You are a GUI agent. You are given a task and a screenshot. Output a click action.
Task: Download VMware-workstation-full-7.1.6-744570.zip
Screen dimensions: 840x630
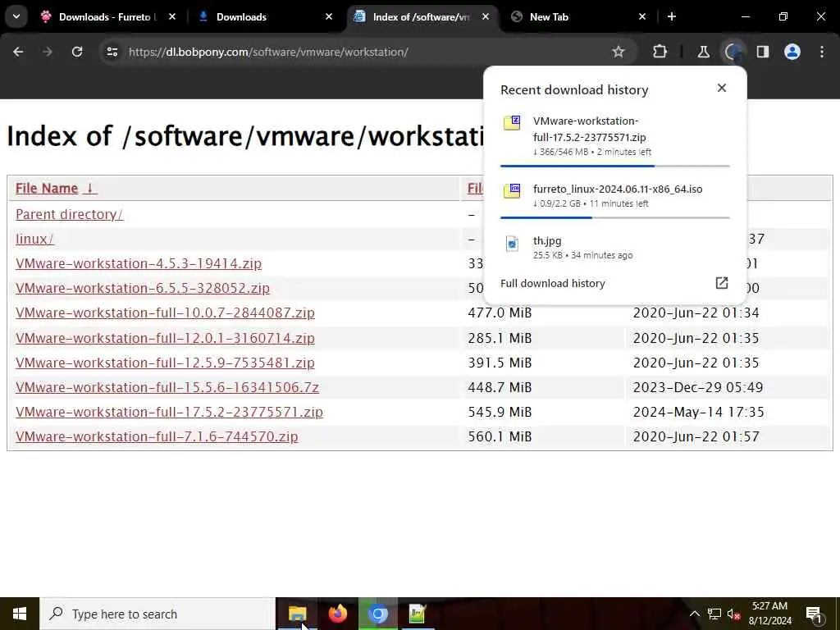157,436
